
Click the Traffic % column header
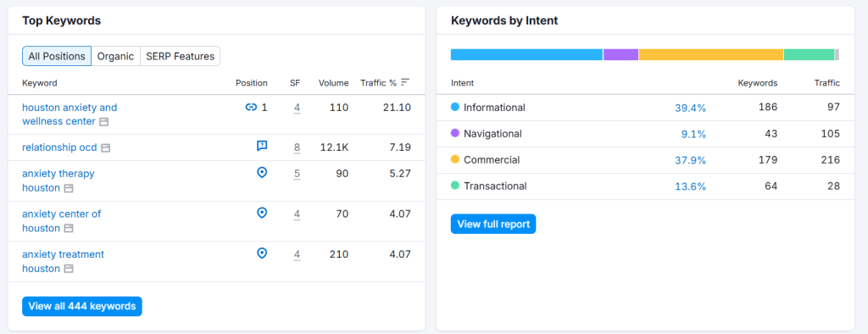[x=379, y=83]
